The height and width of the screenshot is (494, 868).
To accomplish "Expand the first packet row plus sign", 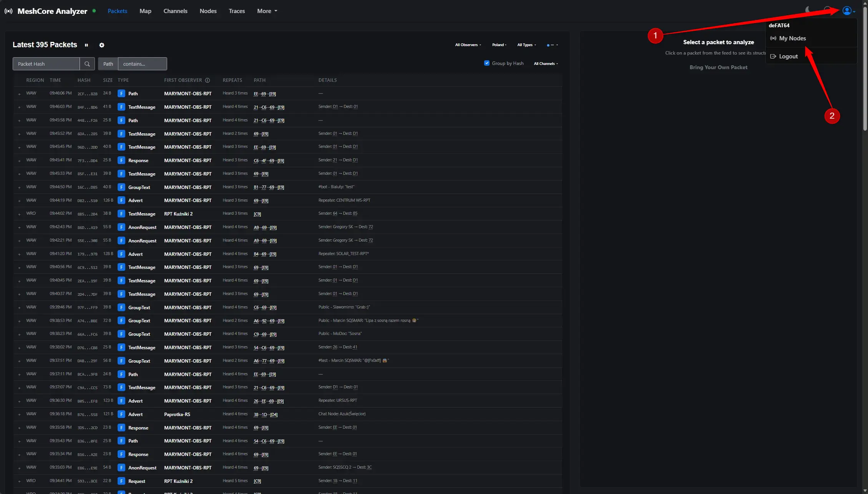I will point(19,94).
